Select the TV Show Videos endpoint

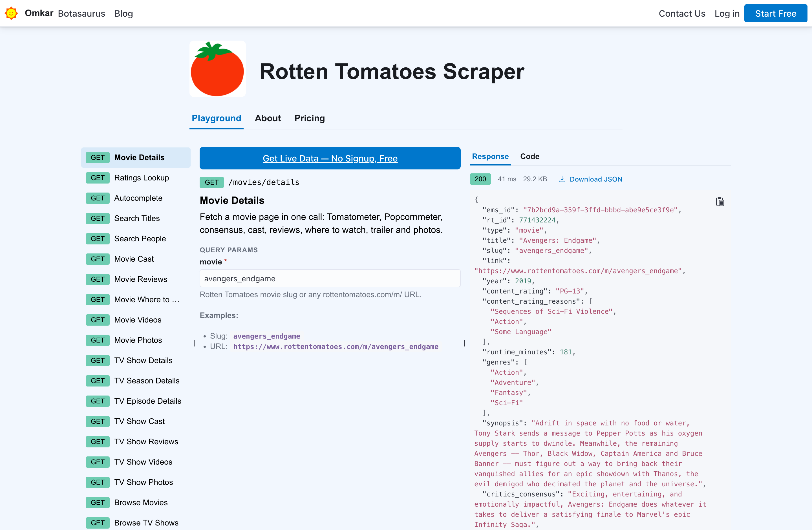tap(136, 462)
